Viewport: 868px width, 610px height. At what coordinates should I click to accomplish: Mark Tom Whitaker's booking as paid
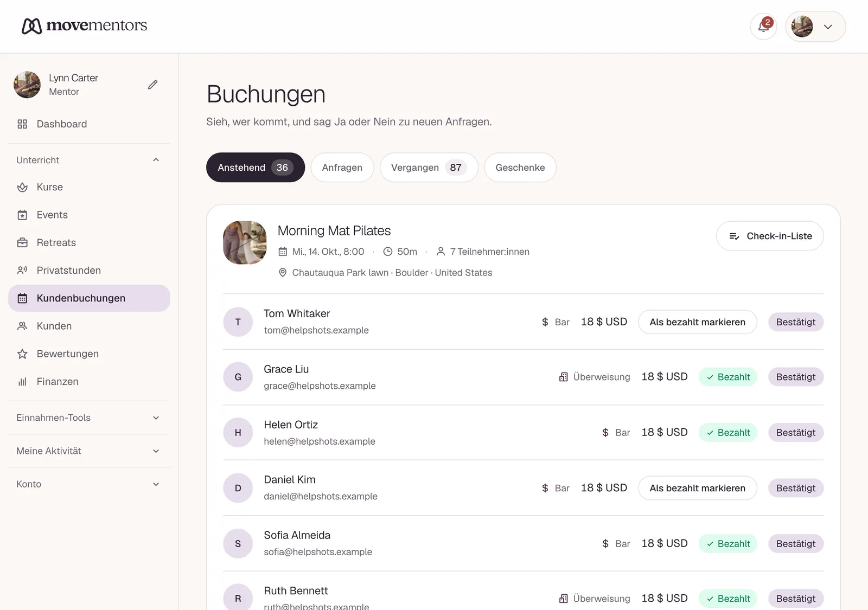pyautogui.click(x=698, y=322)
